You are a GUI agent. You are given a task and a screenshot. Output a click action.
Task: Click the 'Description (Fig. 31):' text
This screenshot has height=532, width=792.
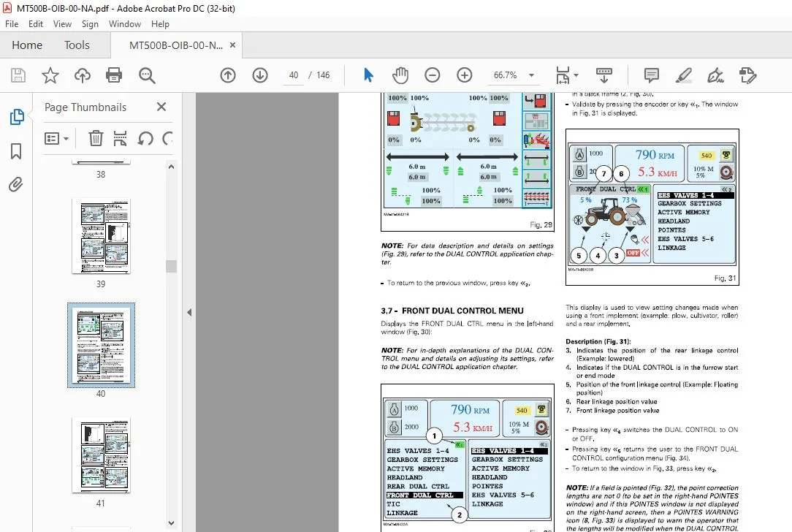click(x=598, y=341)
